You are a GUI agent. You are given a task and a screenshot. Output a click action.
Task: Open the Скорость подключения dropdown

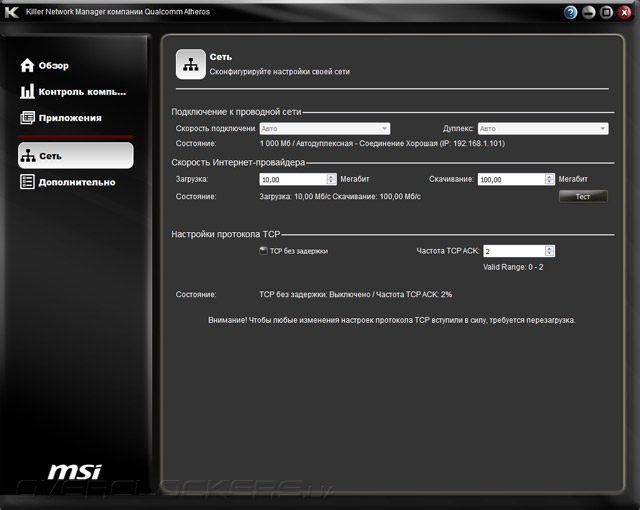click(x=325, y=129)
